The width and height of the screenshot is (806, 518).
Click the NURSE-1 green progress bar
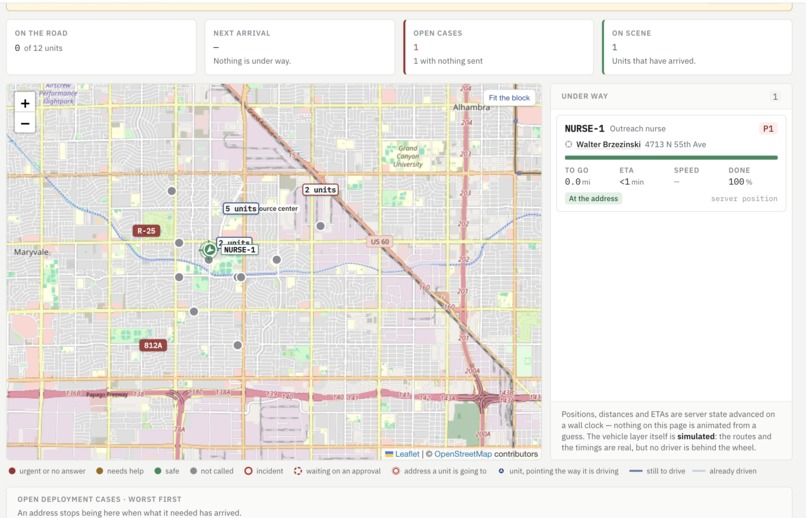pyautogui.click(x=671, y=158)
